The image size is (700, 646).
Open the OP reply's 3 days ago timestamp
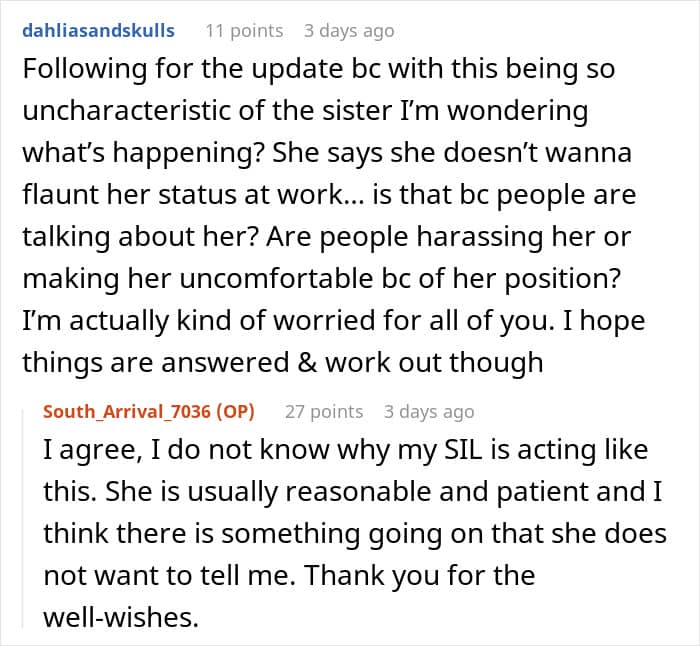coord(429,412)
